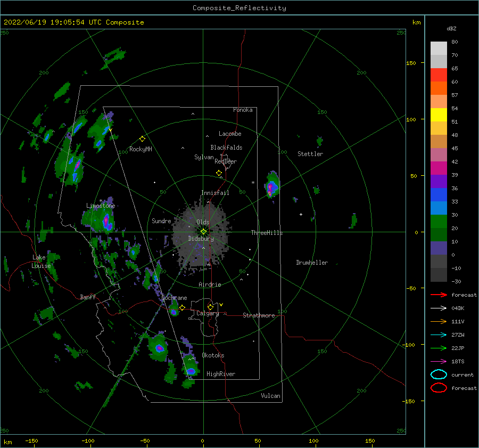Click the dBZ legend heading
Image resolution: width=479 pixels, height=448 pixels.
(451, 28)
